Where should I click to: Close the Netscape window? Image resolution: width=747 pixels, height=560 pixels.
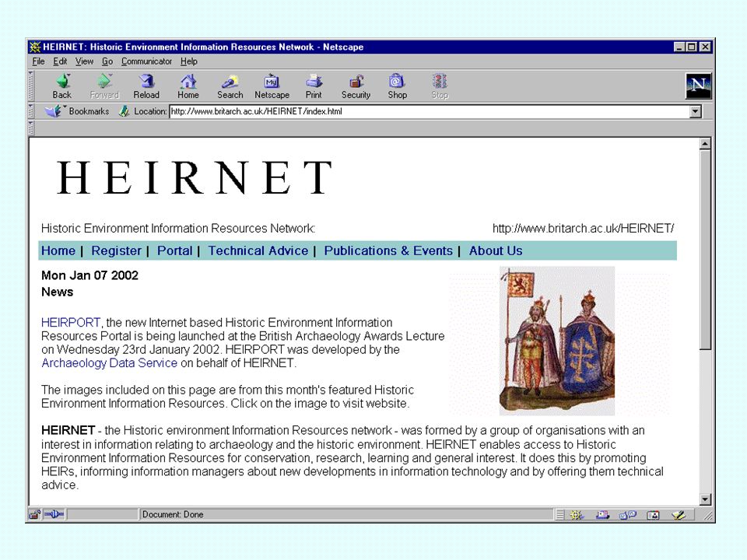pos(705,47)
